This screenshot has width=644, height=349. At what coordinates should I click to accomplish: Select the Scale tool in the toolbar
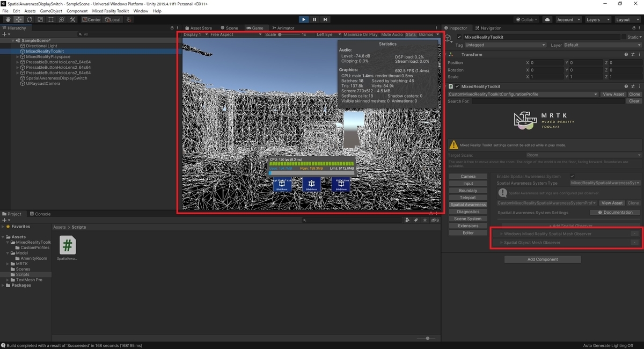40,19
